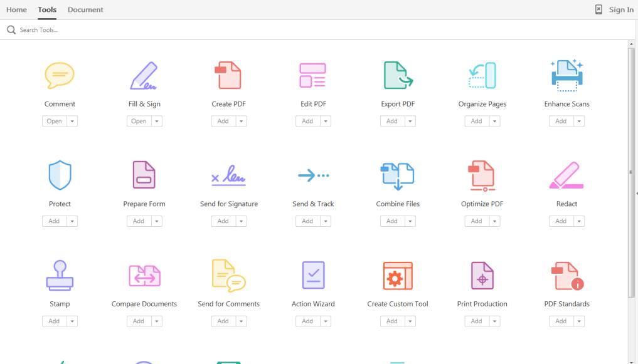Select the Fill & Sign pen icon
This screenshot has height=364, width=638.
tap(144, 76)
